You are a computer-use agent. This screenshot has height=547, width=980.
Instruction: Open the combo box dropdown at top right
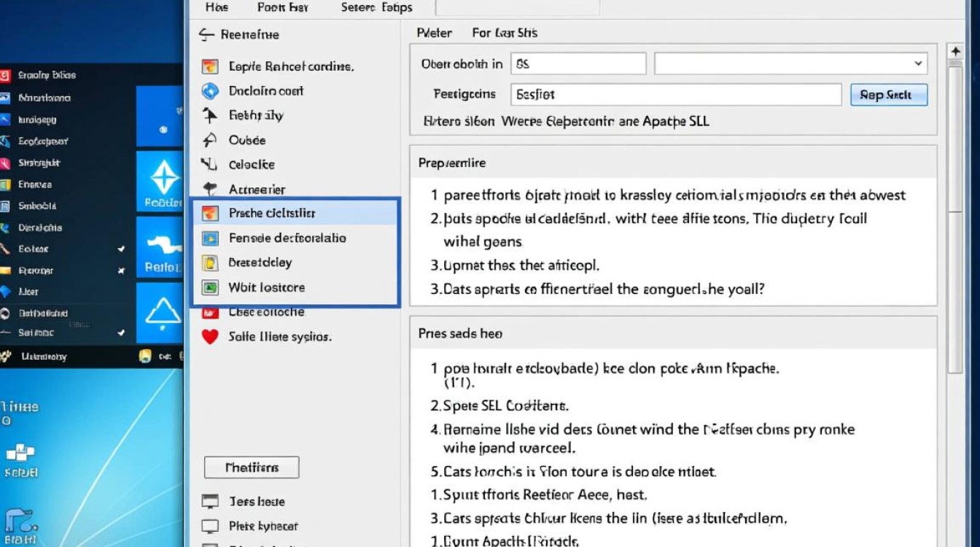(x=919, y=63)
